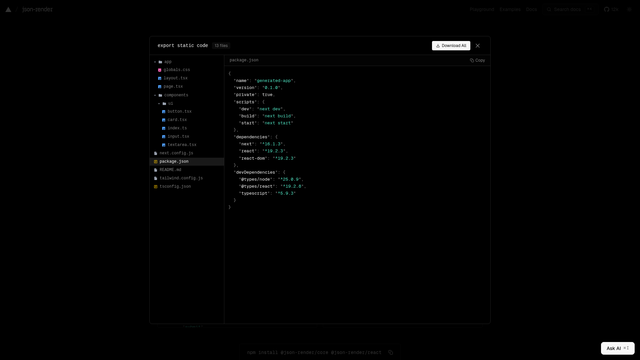This screenshot has height=360, width=640.
Task: Open README.md file
Action: click(x=187, y=170)
